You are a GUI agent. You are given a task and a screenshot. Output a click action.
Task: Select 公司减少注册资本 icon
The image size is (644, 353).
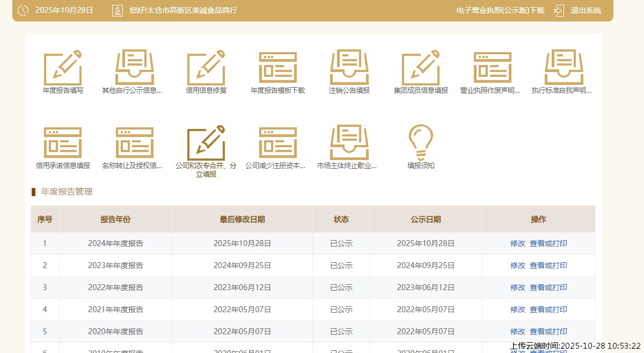[x=277, y=143]
